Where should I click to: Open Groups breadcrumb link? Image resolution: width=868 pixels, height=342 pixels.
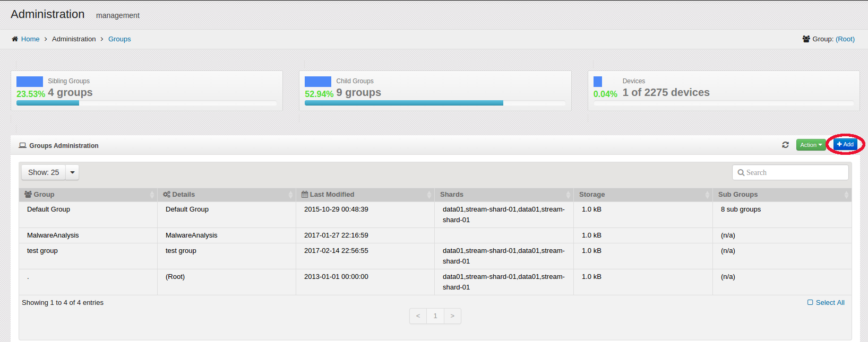coord(119,39)
